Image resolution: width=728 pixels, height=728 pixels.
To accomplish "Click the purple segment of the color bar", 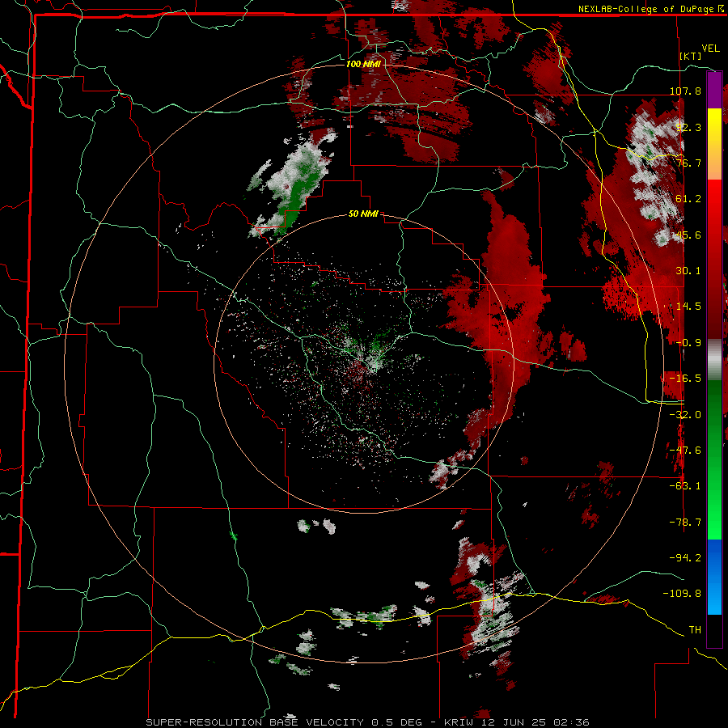I will click(x=714, y=90).
